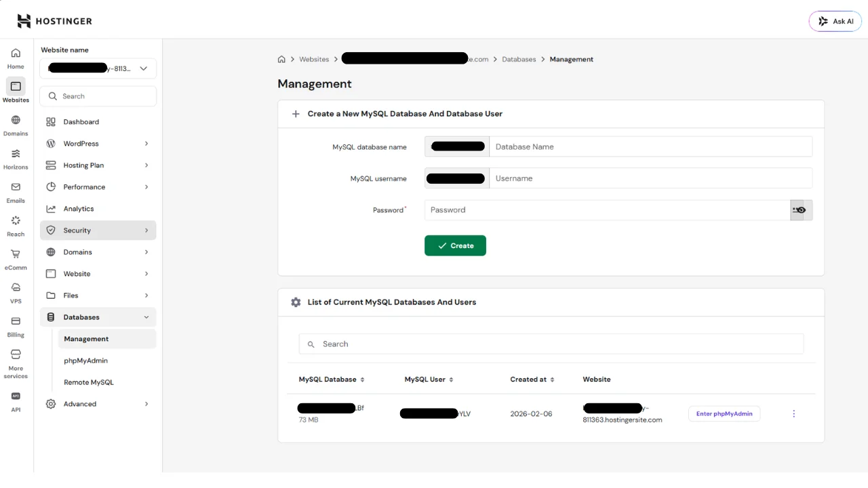Click the Analytics chart icon

point(50,209)
